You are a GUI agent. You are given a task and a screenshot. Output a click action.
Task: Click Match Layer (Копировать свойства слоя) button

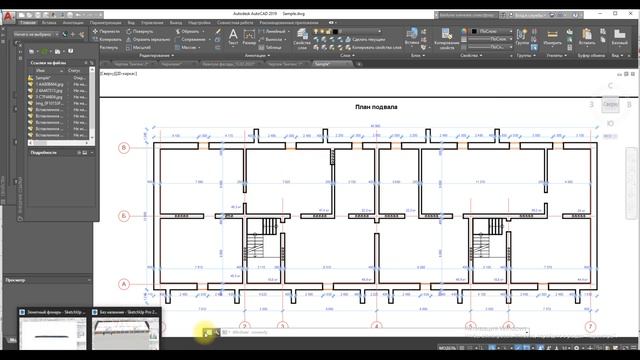point(373,47)
